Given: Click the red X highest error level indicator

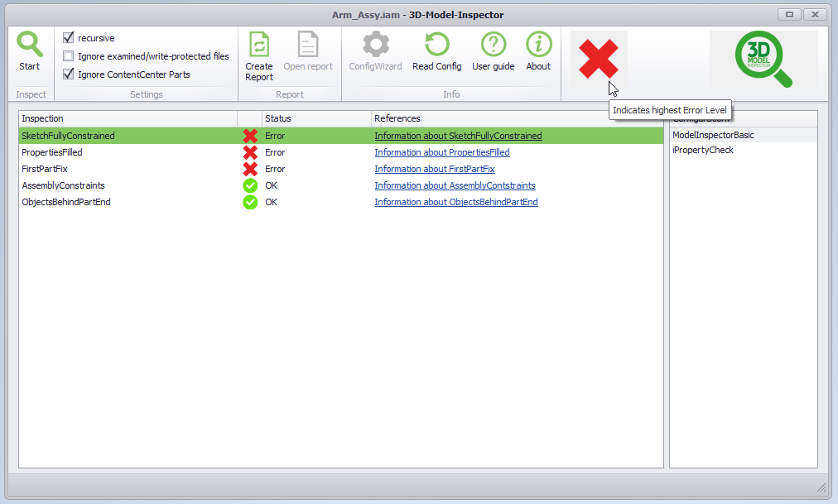Looking at the screenshot, I should (x=599, y=59).
